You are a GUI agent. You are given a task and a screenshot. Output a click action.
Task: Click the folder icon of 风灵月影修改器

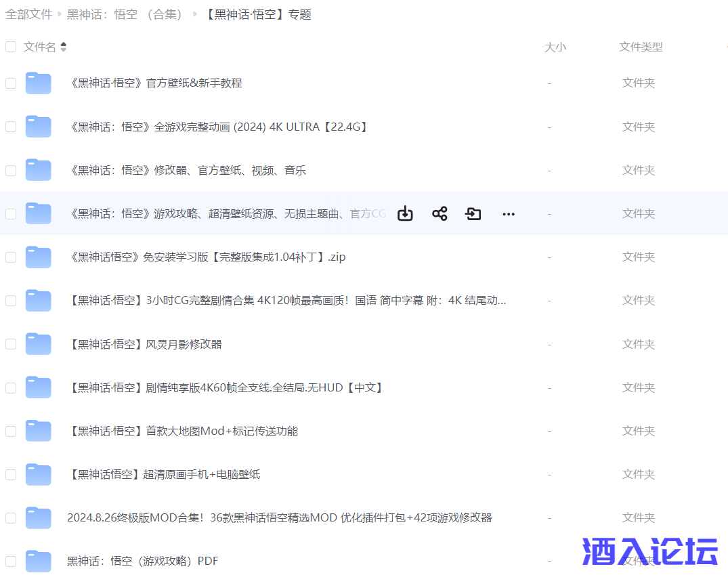click(x=39, y=343)
